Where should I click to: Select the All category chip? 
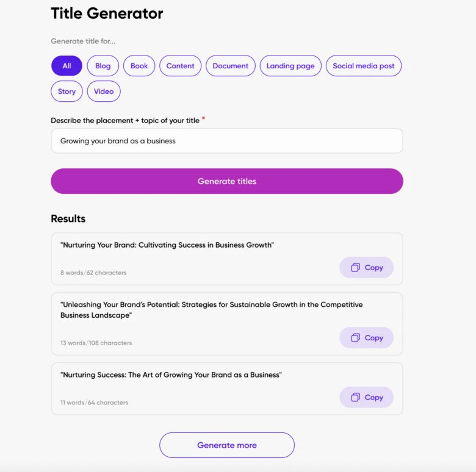(67, 66)
